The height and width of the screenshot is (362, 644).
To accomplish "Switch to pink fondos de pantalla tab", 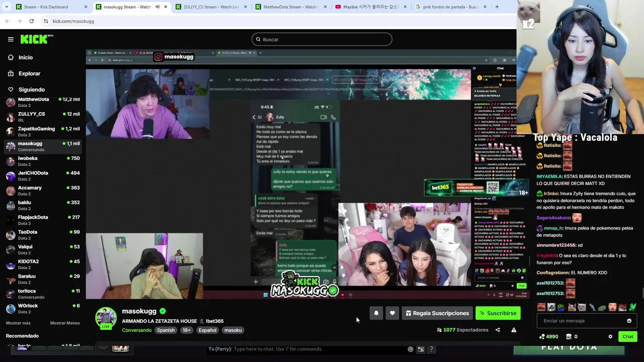I will [451, 7].
